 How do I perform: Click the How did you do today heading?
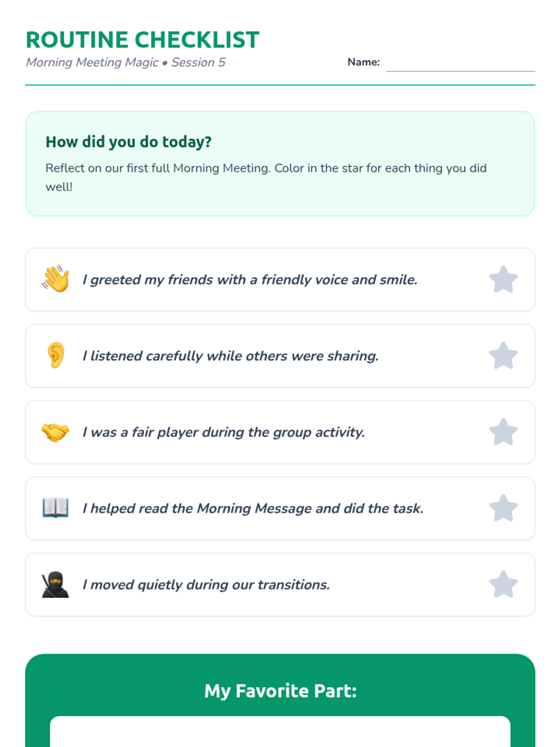click(x=128, y=142)
